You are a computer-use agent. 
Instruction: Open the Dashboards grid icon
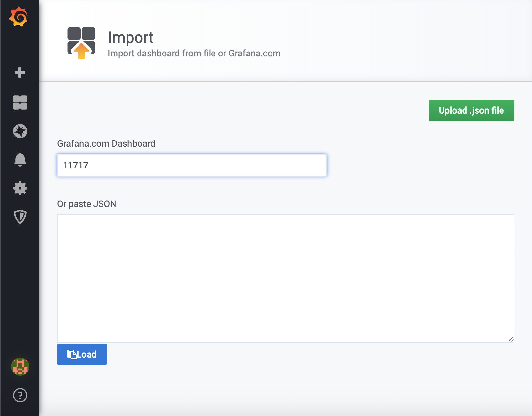[20, 103]
